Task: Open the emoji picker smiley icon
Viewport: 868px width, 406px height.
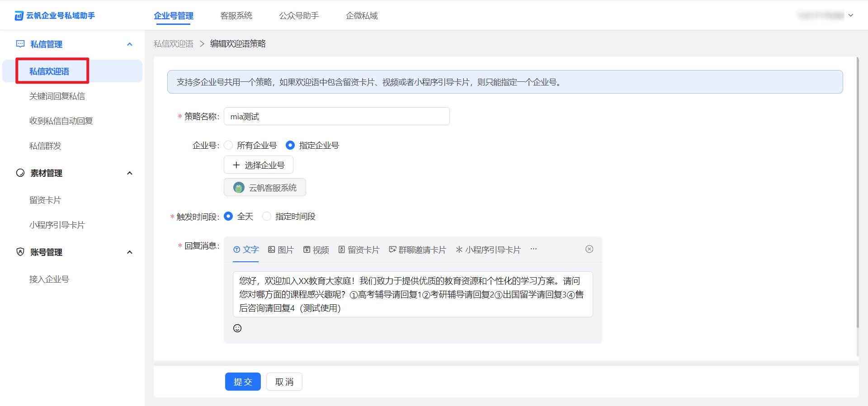Action: click(237, 328)
